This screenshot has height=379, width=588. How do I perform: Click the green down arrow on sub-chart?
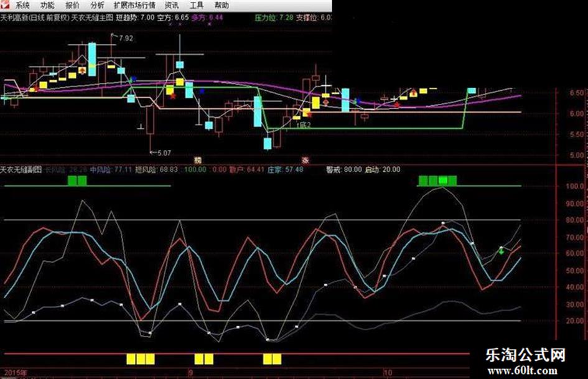[502, 251]
